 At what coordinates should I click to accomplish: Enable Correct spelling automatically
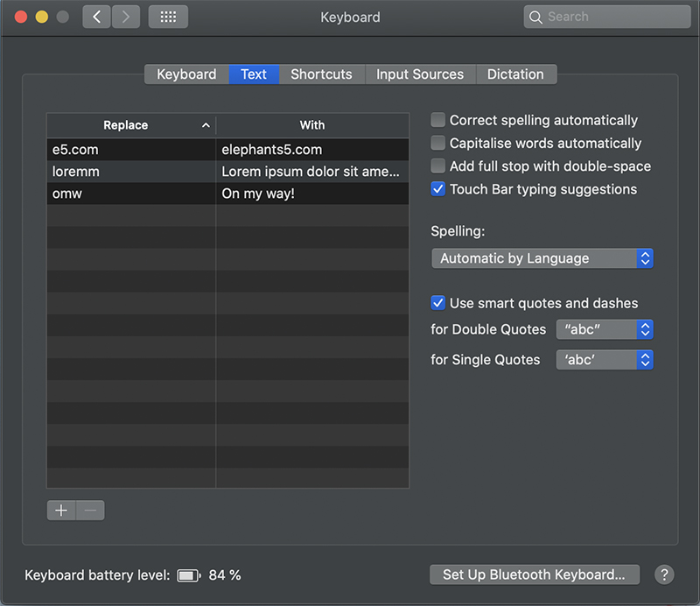click(x=438, y=121)
